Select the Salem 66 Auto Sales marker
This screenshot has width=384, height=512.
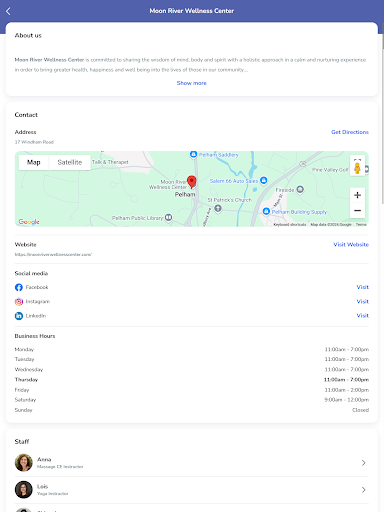coord(264,180)
